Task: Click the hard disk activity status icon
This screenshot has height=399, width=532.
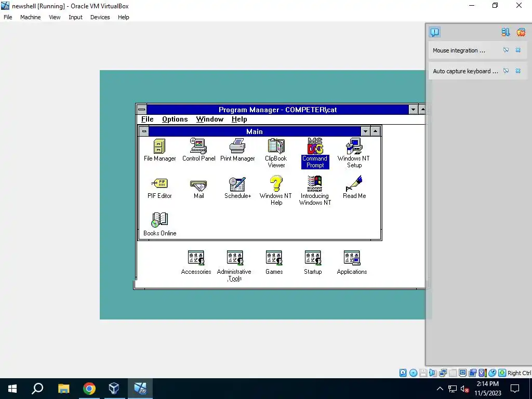Action: 403,373
